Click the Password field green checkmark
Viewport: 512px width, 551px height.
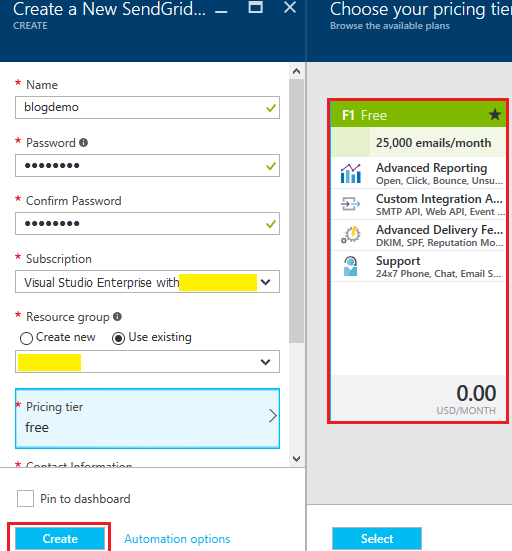point(271,166)
